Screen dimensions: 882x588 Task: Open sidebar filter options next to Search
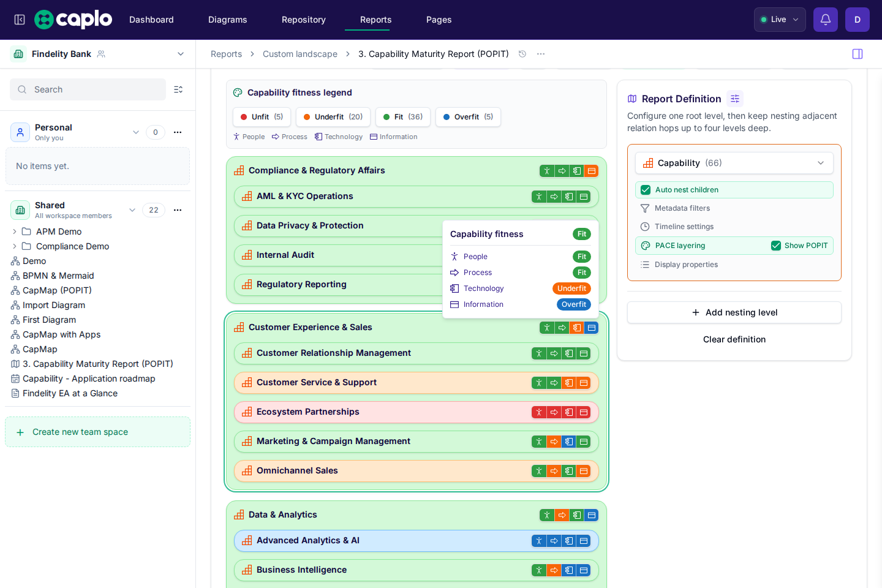[x=178, y=89]
